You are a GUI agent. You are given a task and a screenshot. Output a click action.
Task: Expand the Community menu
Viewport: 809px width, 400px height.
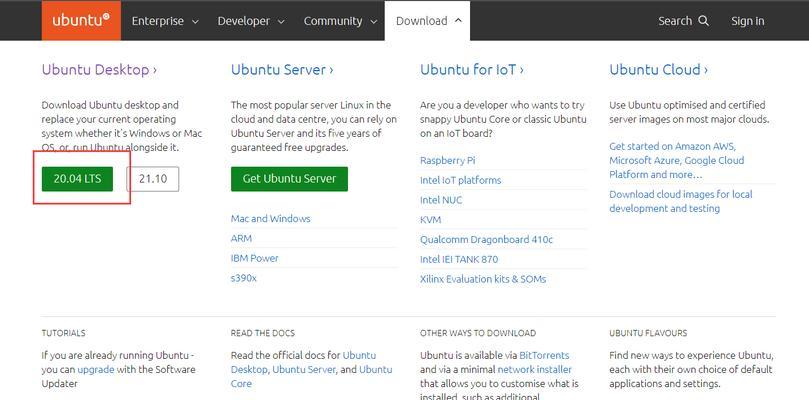tap(340, 21)
